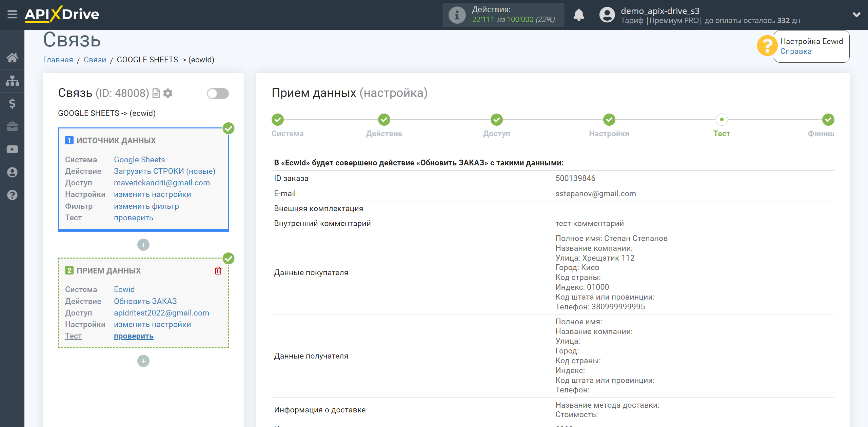Click Улица: Хрещатик 112 line
The height and width of the screenshot is (427, 868).
pos(595,258)
